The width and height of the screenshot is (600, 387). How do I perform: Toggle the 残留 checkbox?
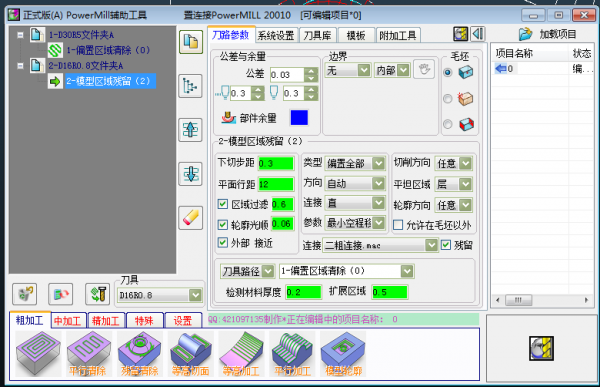pyautogui.click(x=446, y=245)
